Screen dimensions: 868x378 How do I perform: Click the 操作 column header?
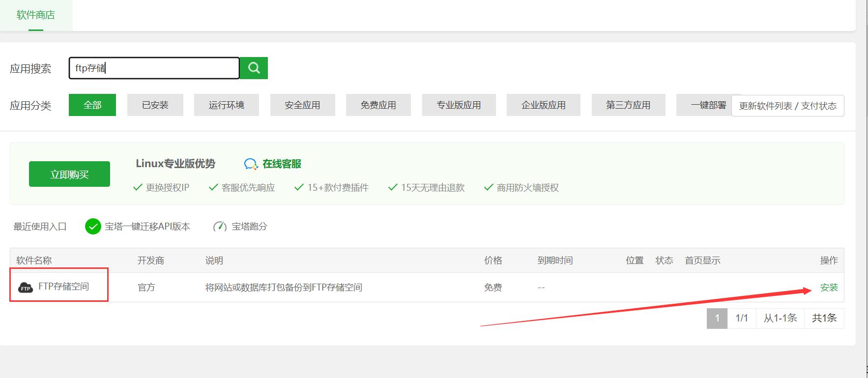829,261
